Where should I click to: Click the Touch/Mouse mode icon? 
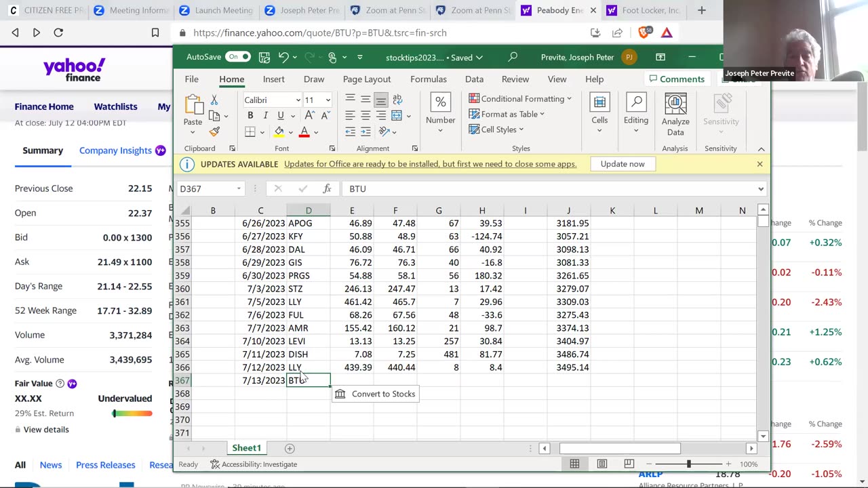332,58
